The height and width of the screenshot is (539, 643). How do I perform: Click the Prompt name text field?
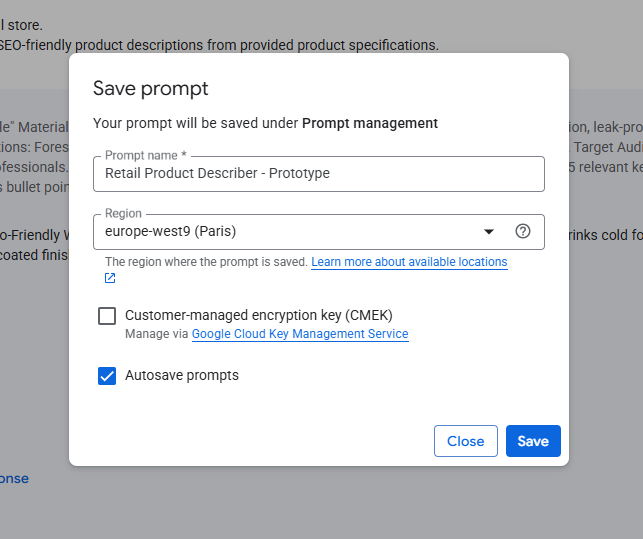pos(318,173)
